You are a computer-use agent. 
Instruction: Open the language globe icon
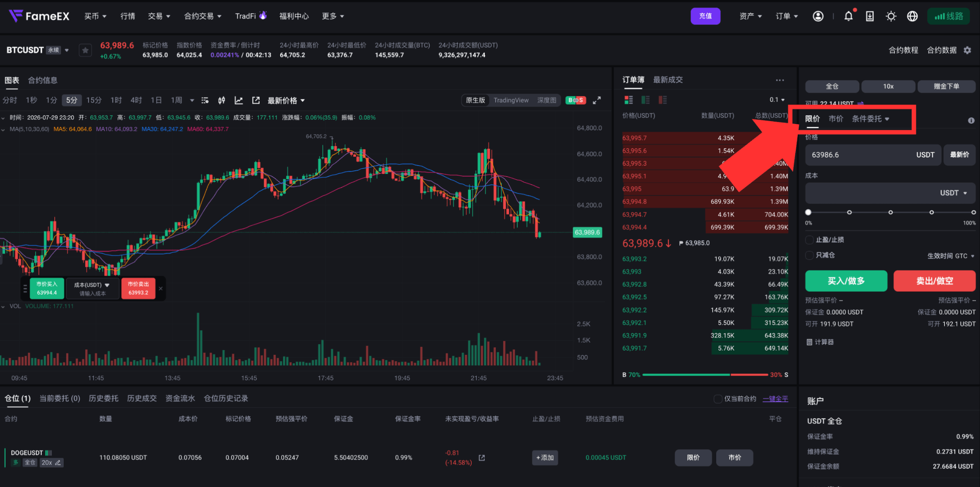(913, 16)
